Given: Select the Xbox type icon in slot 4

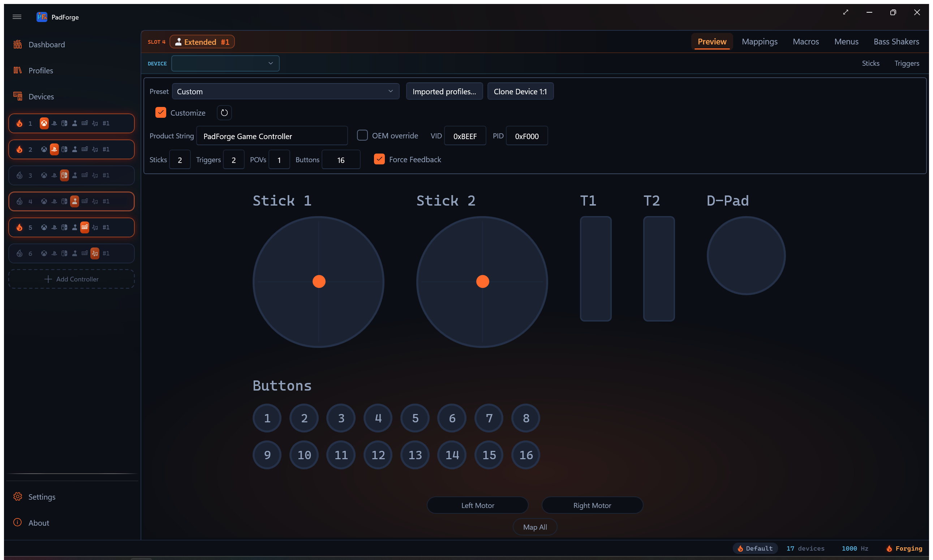Looking at the screenshot, I should click(44, 202).
